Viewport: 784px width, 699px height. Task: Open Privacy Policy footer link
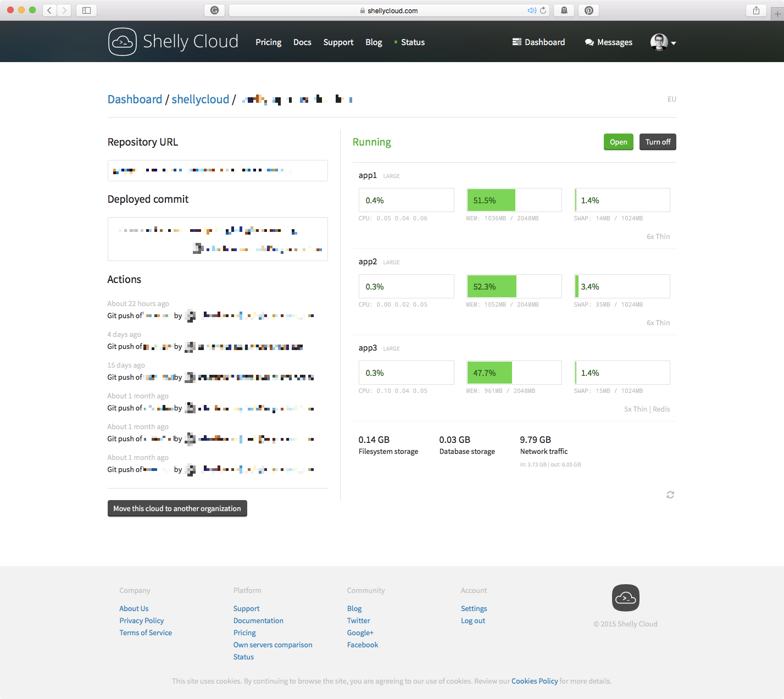[142, 620]
